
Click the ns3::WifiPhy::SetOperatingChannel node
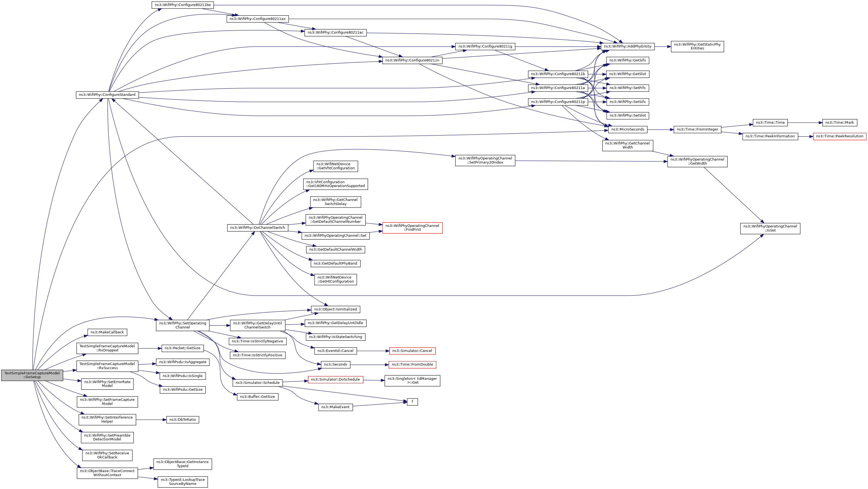coord(182,325)
